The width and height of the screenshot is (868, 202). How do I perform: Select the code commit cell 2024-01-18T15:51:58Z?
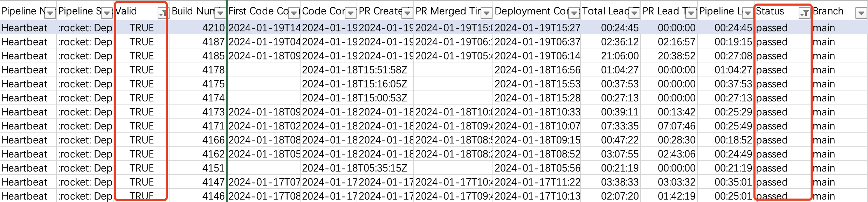pyautogui.click(x=354, y=70)
